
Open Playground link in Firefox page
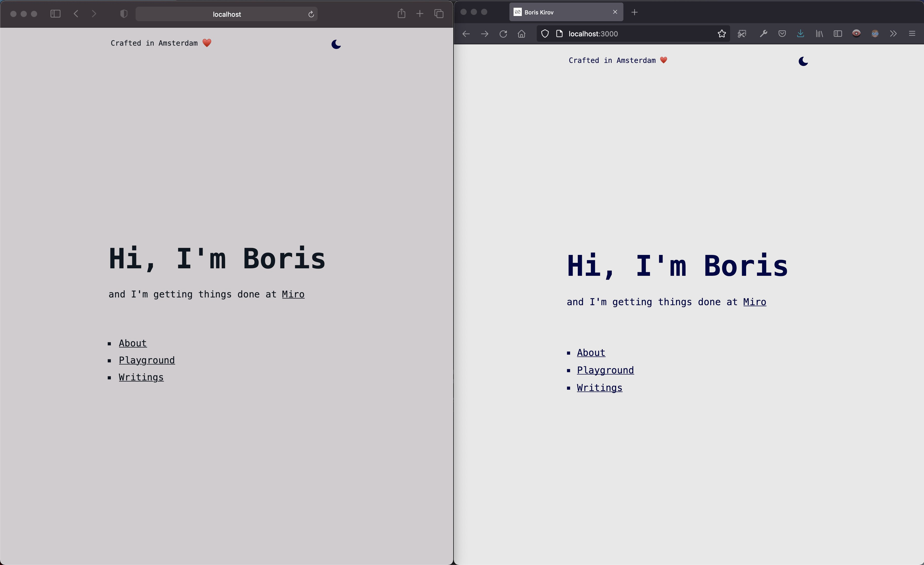[605, 370]
